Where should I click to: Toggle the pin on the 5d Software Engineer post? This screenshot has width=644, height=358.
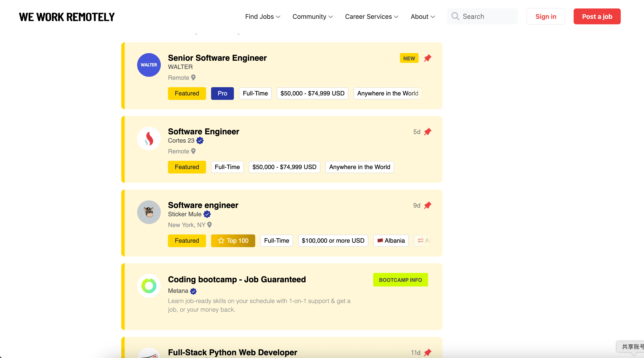(428, 132)
